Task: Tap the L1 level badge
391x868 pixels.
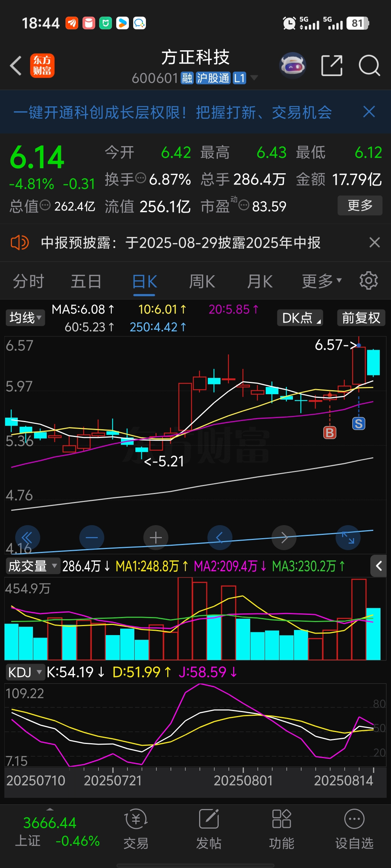Action: (x=239, y=78)
